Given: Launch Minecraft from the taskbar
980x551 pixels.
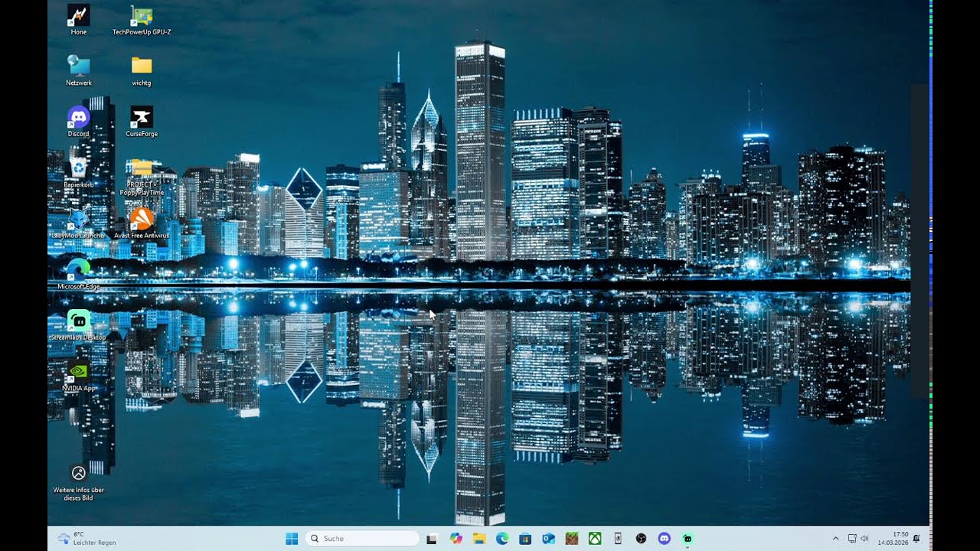Looking at the screenshot, I should click(571, 539).
